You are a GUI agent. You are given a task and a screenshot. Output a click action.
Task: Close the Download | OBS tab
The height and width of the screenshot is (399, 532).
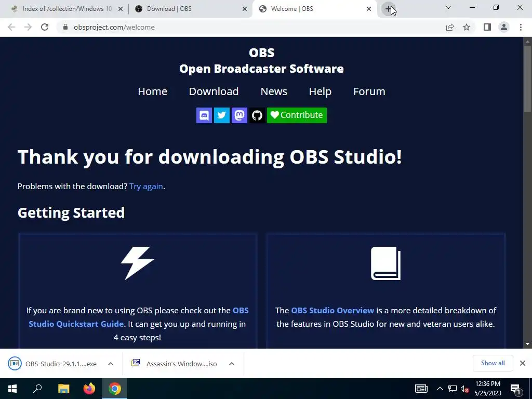point(245,9)
